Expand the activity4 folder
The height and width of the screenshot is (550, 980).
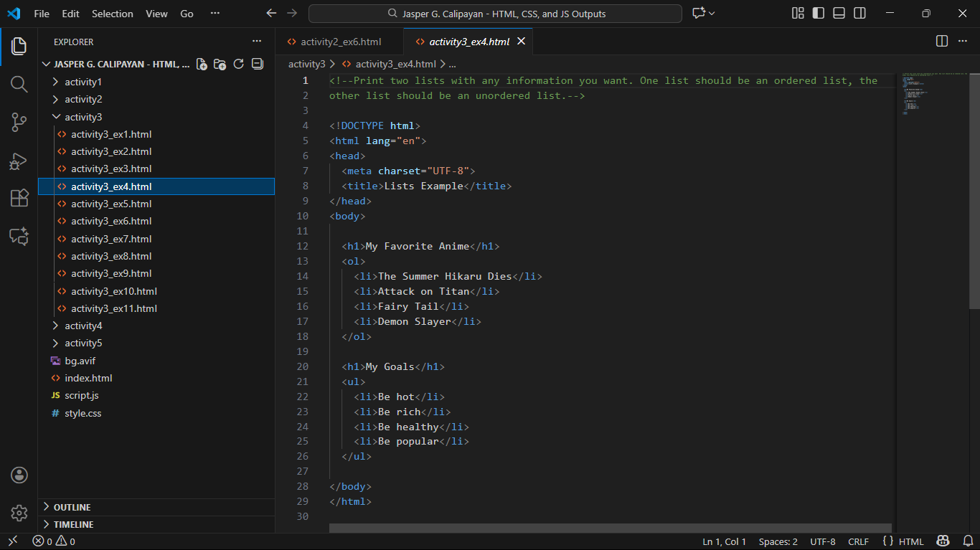[x=83, y=326]
